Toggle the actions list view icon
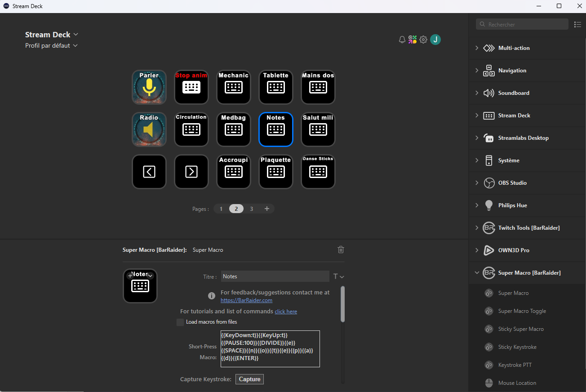 click(x=577, y=24)
